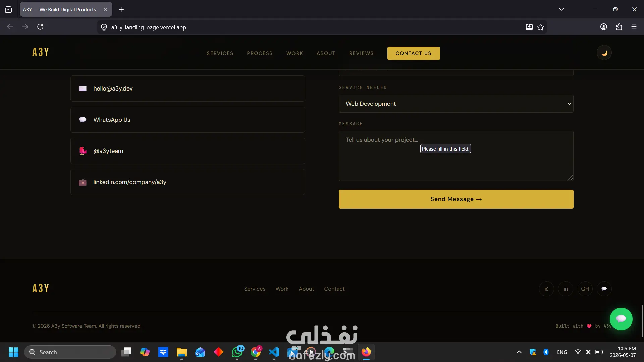
Task: Bookmark this page with the star
Action: [x=541, y=27]
